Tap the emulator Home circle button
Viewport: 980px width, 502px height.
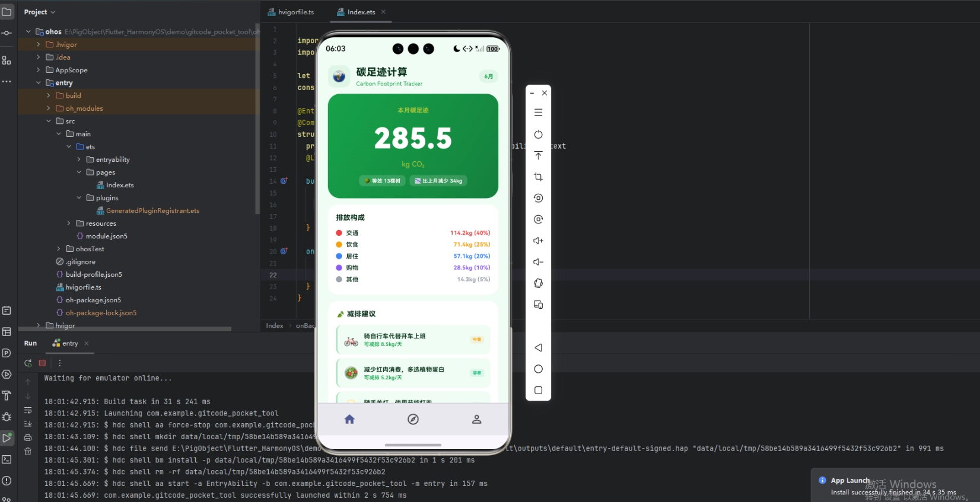(538, 369)
